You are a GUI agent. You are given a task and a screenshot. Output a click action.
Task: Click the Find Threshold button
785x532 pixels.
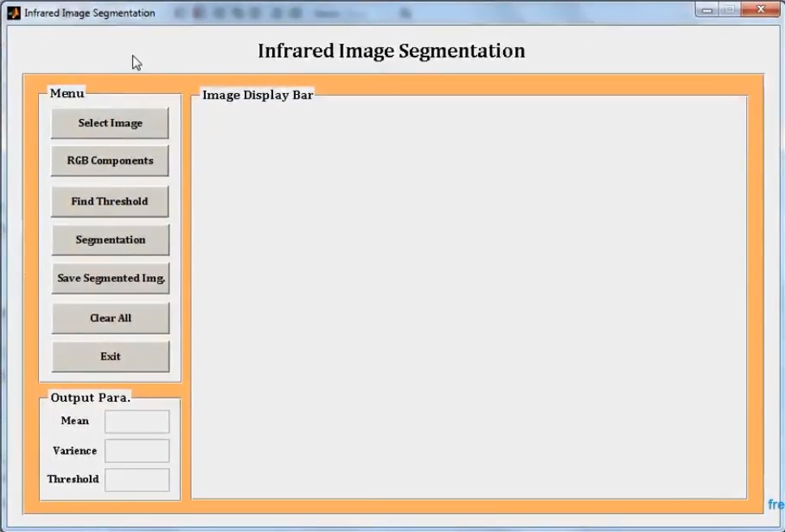(x=109, y=201)
